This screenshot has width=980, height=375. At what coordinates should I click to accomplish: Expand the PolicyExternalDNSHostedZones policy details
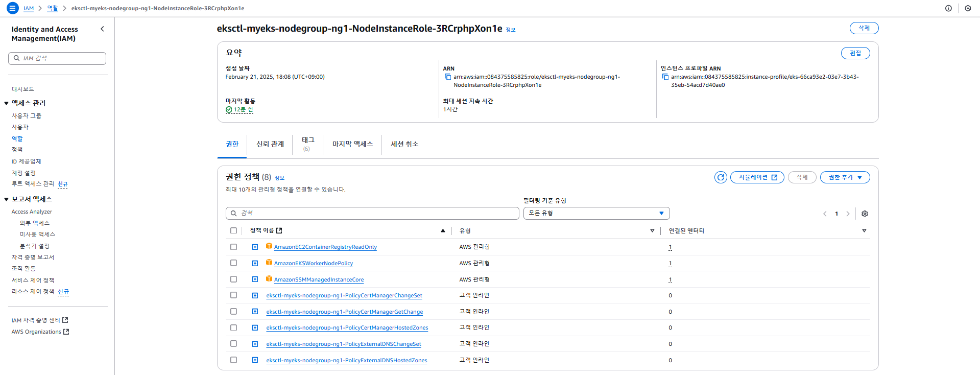click(255, 360)
